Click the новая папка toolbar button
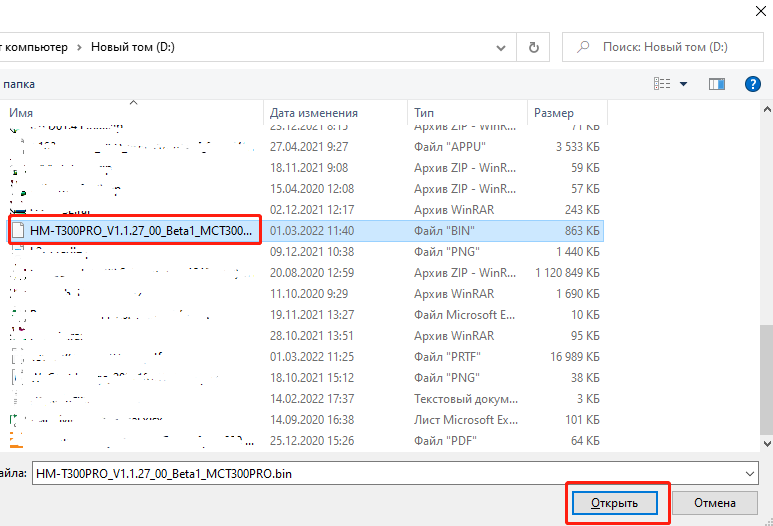Viewport: 773px width, 526px height. click(18, 84)
